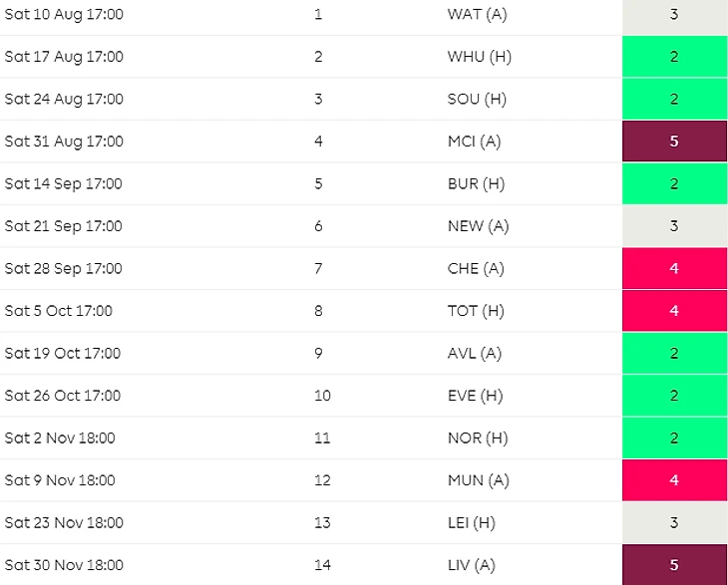Click the WAT (A) opponent cell

click(x=477, y=14)
